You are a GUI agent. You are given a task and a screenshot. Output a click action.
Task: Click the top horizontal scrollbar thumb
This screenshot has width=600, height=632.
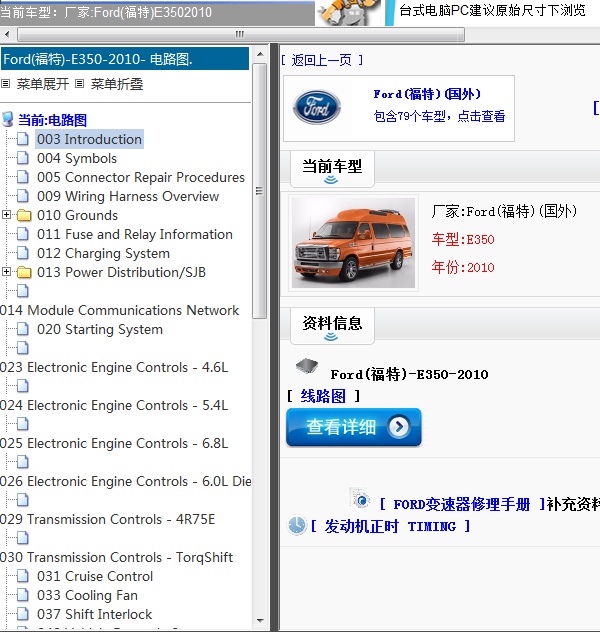click(241, 34)
